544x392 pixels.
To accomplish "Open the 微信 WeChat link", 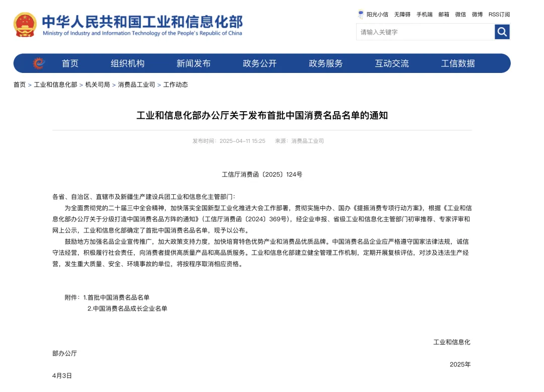I will [460, 14].
